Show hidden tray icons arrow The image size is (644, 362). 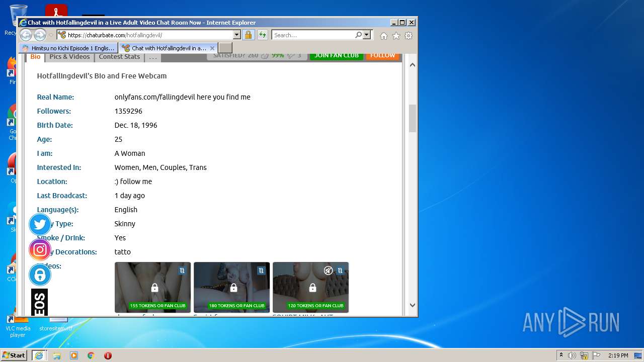click(x=561, y=355)
